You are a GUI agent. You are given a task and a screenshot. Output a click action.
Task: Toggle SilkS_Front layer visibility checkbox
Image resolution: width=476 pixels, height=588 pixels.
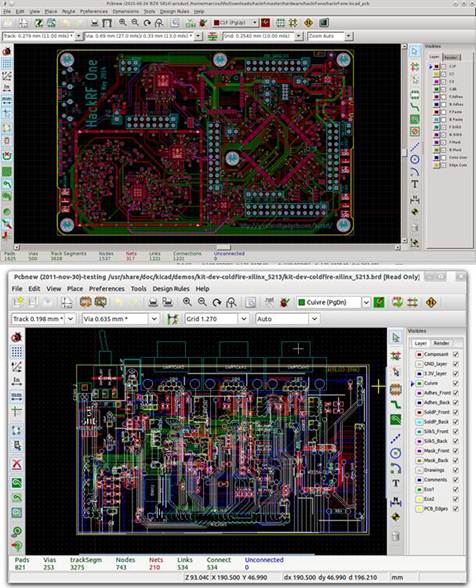click(x=456, y=432)
